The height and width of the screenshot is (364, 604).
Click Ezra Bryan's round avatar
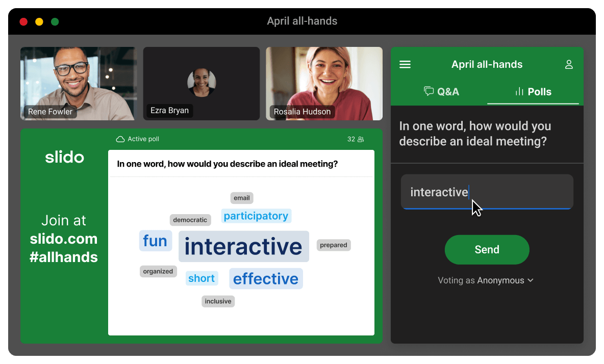pos(202,83)
